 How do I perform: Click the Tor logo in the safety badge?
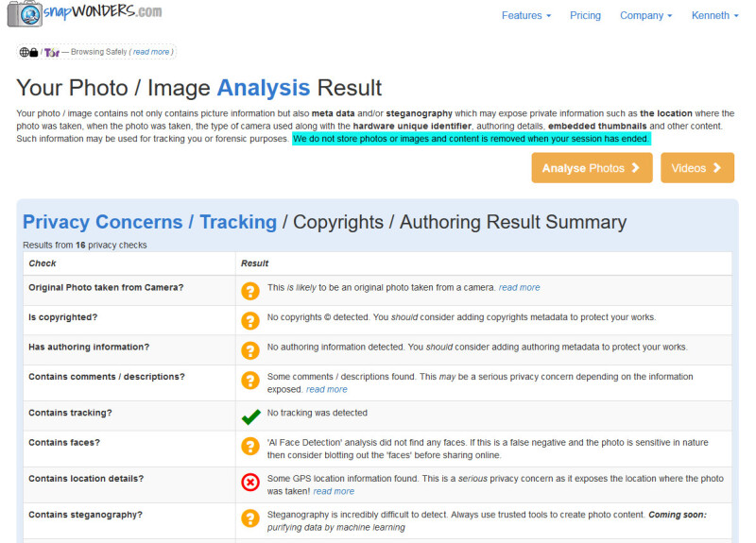click(52, 53)
